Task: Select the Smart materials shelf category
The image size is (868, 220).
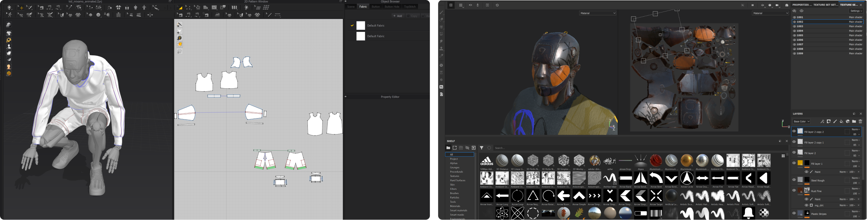Action: pos(458,210)
